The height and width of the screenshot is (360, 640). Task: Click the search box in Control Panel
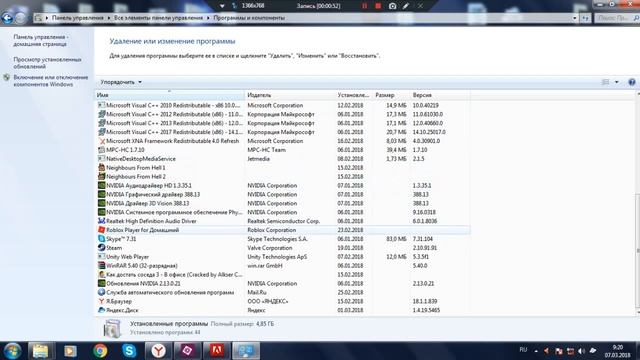[x=616, y=18]
